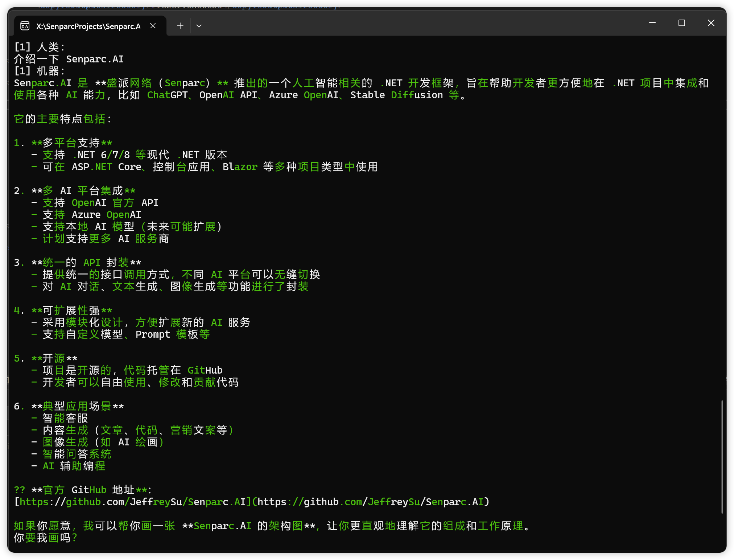Open a new tab with the plus button
Viewport: 734px width, 560px height.
180,26
